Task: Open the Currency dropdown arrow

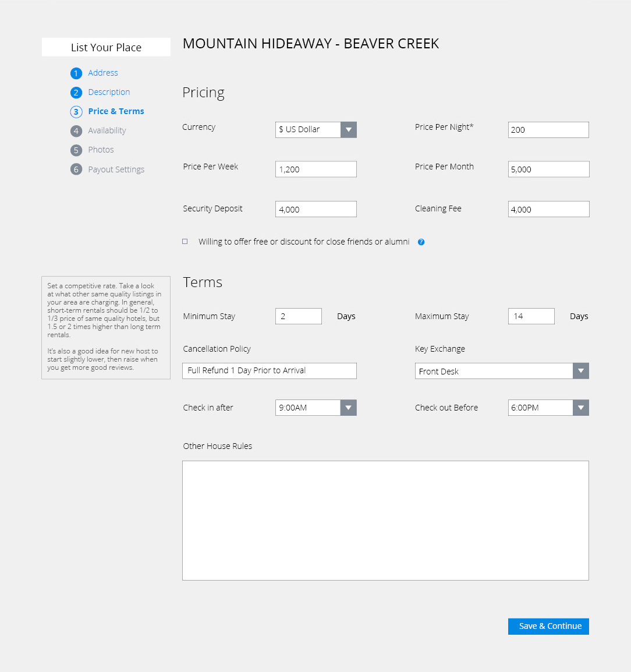Action: (x=349, y=130)
